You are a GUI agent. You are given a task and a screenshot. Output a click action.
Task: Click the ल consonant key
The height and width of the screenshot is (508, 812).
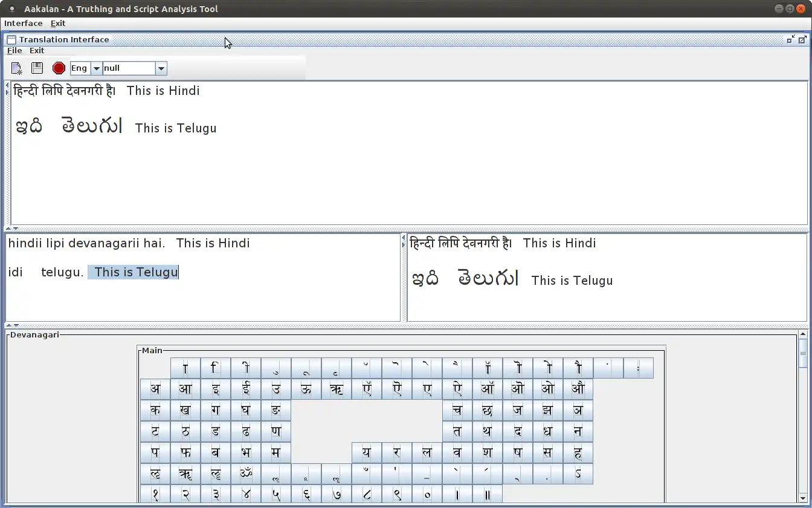[x=427, y=453]
